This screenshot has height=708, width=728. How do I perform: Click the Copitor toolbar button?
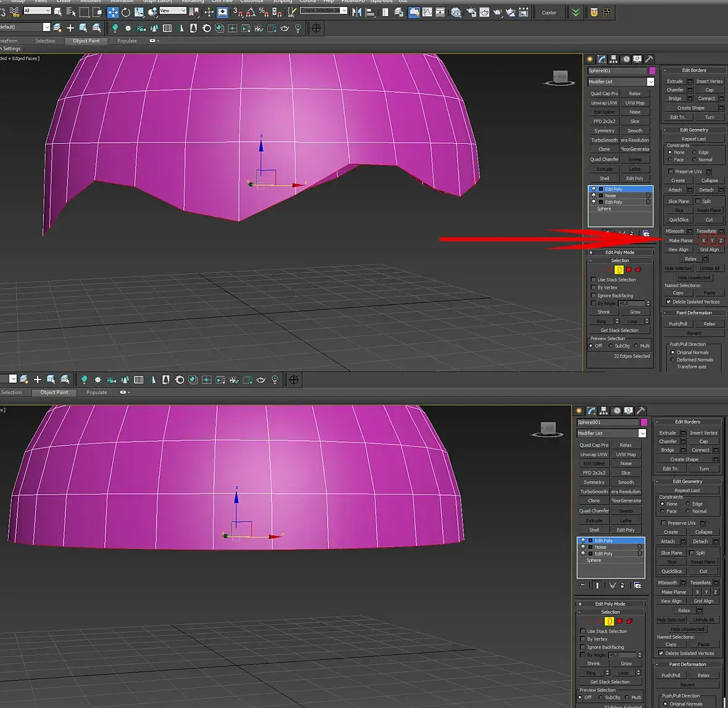tap(549, 12)
